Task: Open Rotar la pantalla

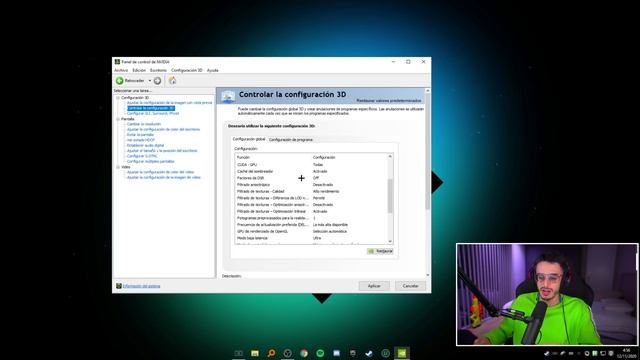Action: coord(140,135)
